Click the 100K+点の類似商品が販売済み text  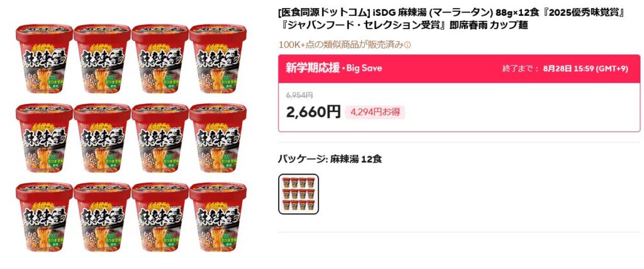[341, 45]
